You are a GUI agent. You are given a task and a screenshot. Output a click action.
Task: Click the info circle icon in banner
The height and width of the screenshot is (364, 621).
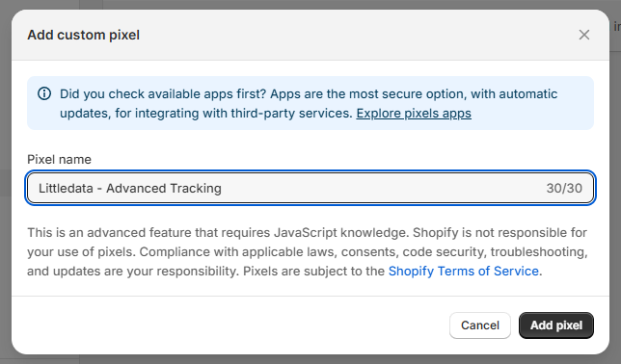pyautogui.click(x=44, y=93)
